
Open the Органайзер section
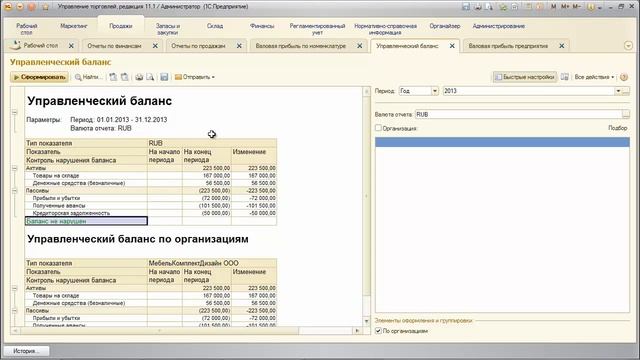[x=444, y=26]
